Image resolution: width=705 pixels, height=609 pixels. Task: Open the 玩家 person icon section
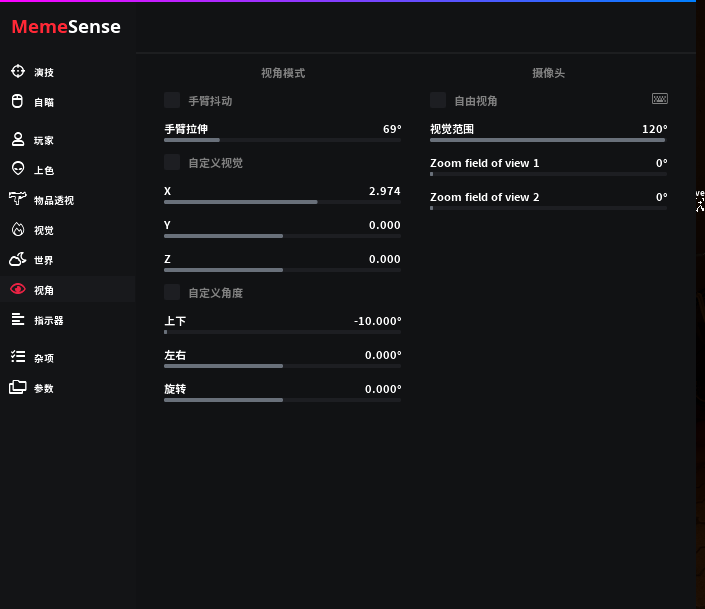click(18, 140)
